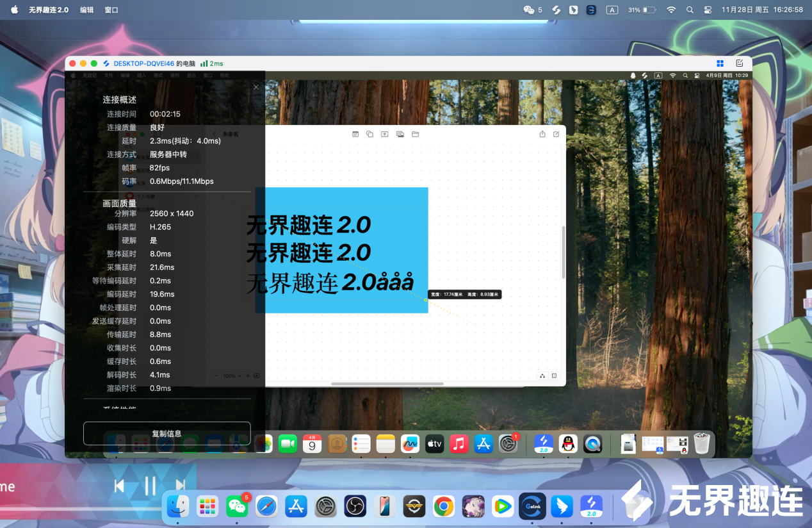812x528 pixels.
Task: Open the compose note icon in the title bar
Action: [739, 63]
